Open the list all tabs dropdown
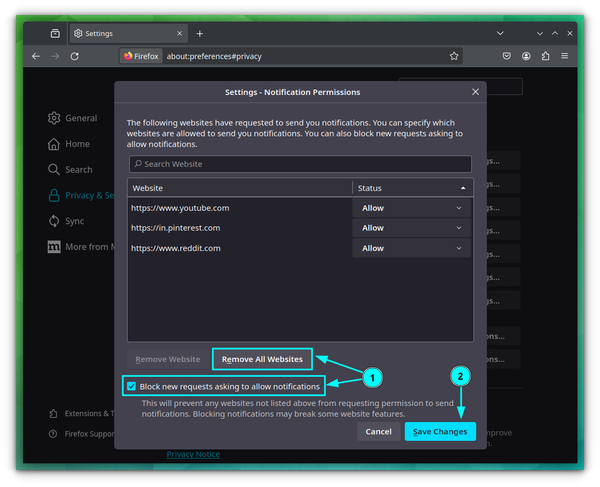Screen dimensions: 600x487 pyautogui.click(x=500, y=33)
